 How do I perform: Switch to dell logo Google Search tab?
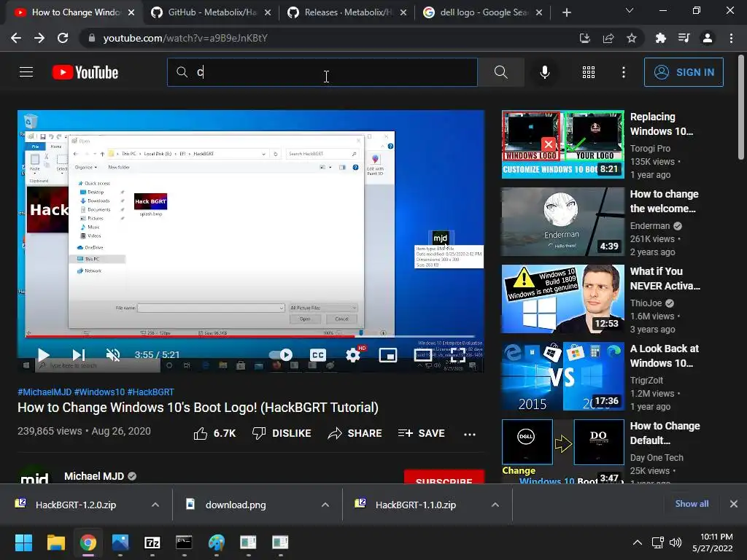tap(482, 12)
